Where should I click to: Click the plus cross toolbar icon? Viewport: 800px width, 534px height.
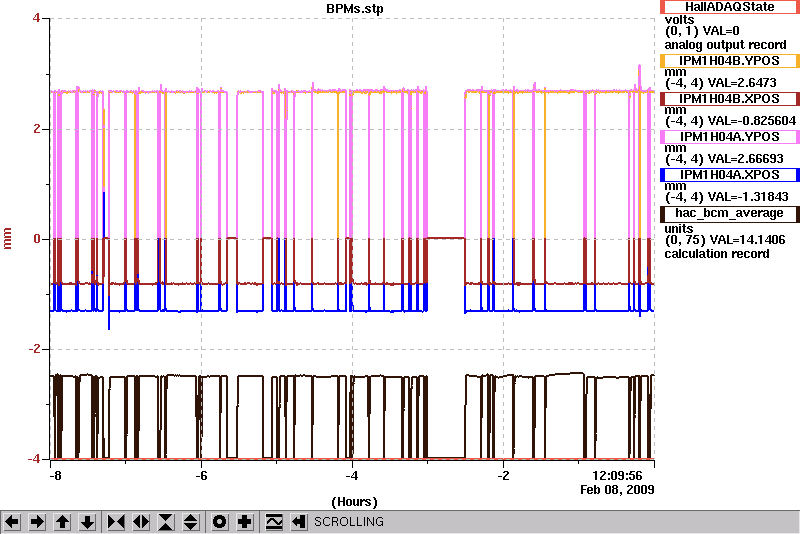(245, 522)
